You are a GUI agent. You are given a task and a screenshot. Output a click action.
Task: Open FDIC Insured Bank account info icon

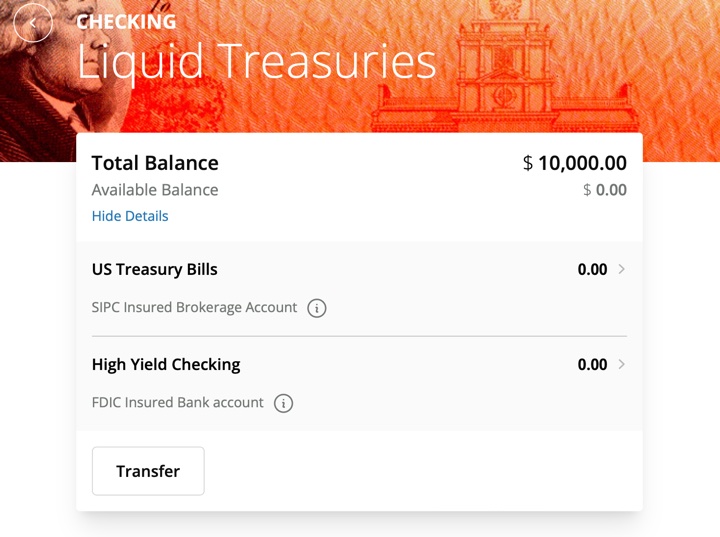(284, 403)
